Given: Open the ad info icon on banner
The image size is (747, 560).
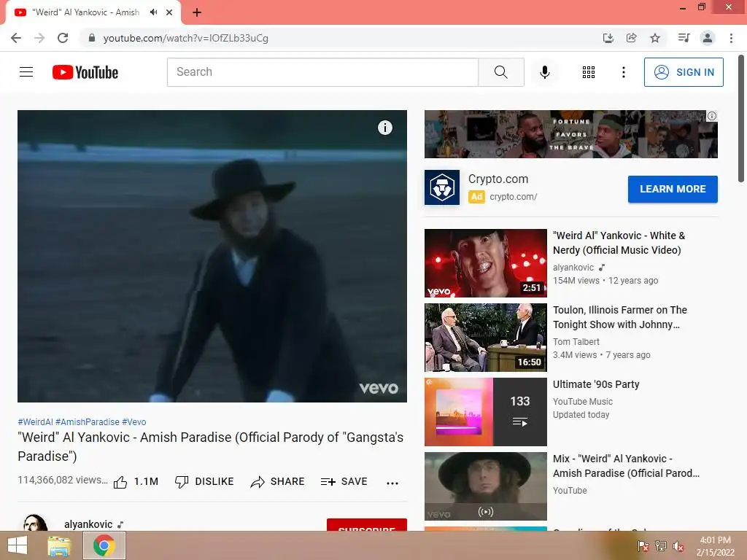Looking at the screenshot, I should [x=712, y=116].
